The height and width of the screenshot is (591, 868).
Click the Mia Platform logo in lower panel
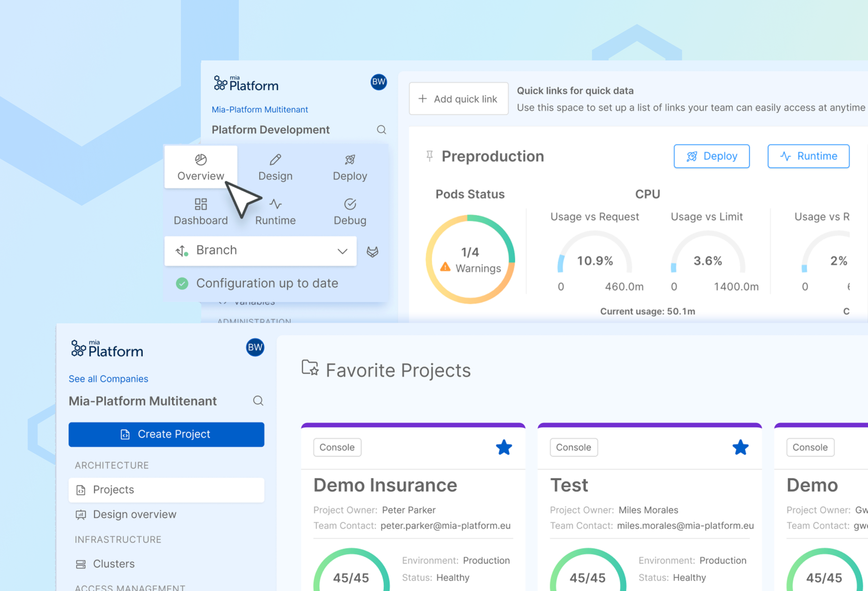pyautogui.click(x=107, y=348)
